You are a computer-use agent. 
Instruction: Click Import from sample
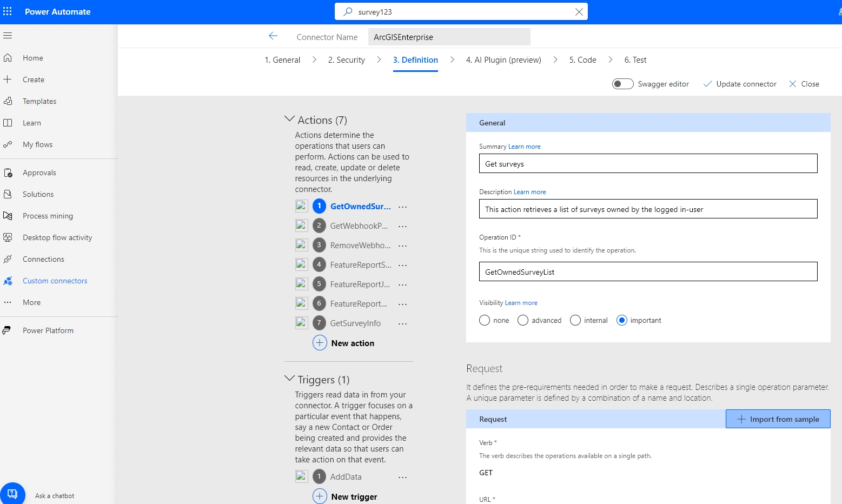click(778, 419)
